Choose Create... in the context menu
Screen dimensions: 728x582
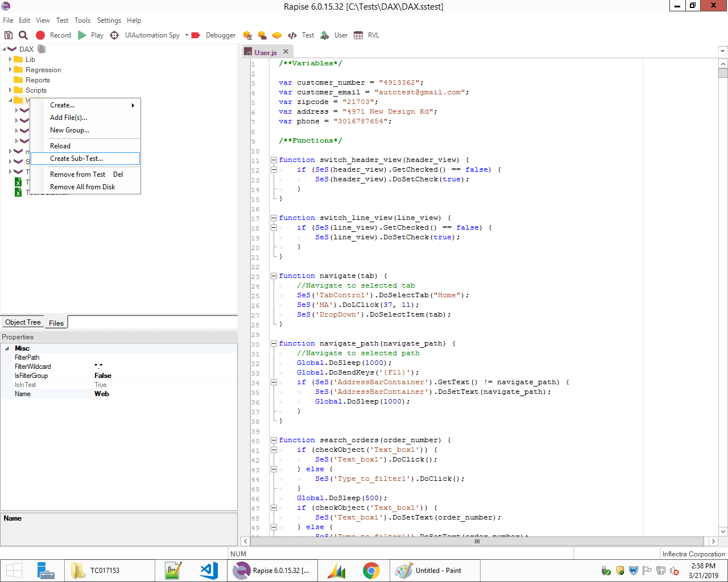tap(85, 105)
